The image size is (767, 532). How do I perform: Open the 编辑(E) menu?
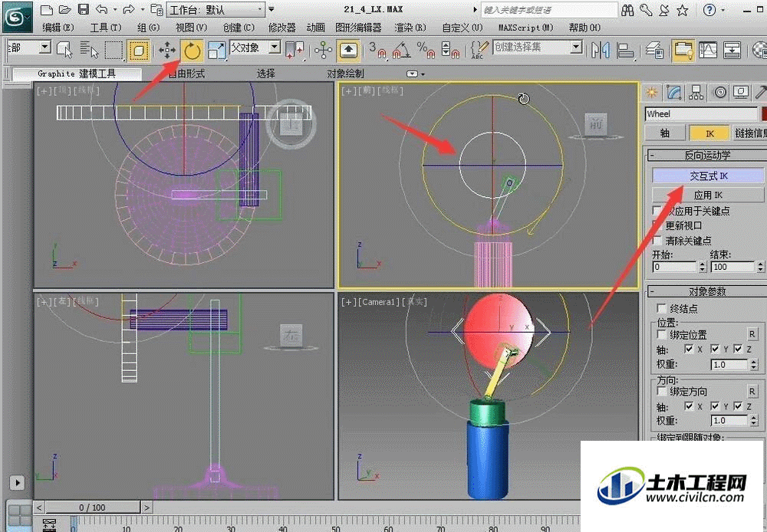click(x=58, y=28)
